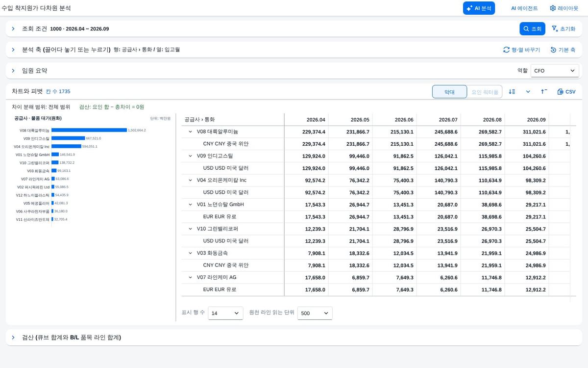
Task: Select the 막대 chart mode
Action: (x=449, y=92)
